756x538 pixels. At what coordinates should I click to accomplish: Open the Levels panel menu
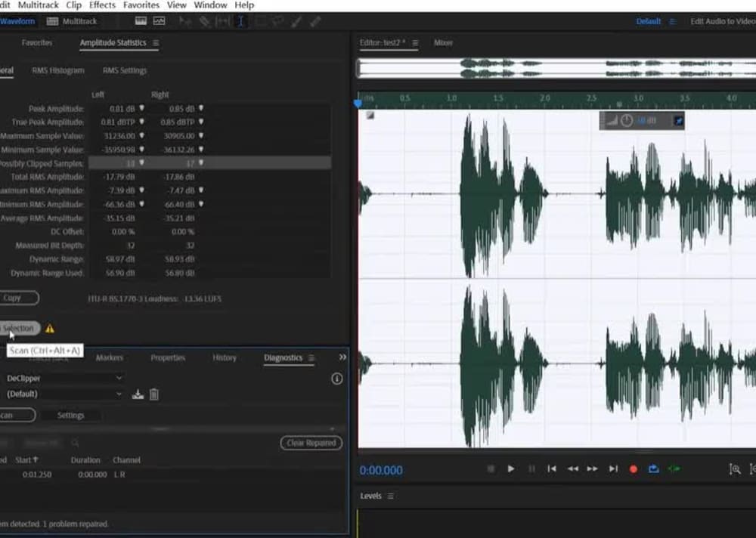[391, 496]
